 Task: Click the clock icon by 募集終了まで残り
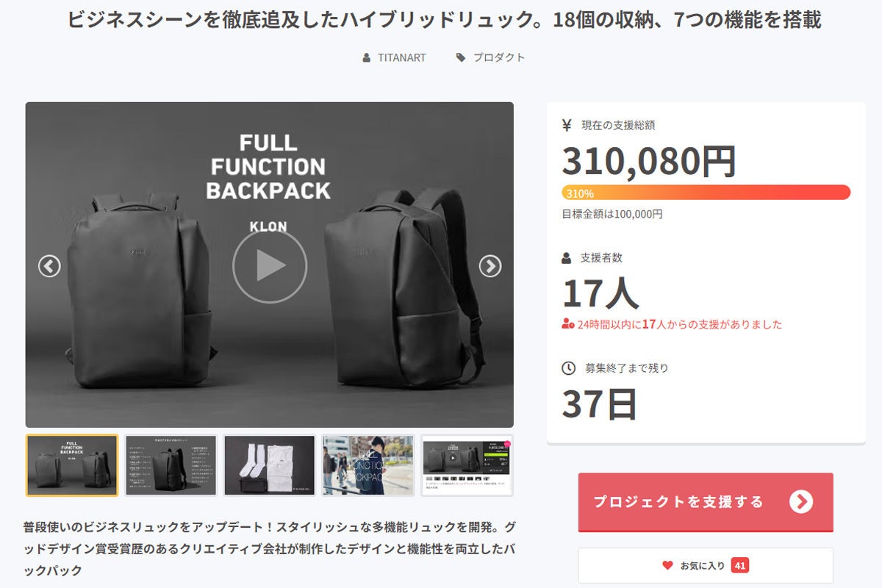tap(568, 367)
